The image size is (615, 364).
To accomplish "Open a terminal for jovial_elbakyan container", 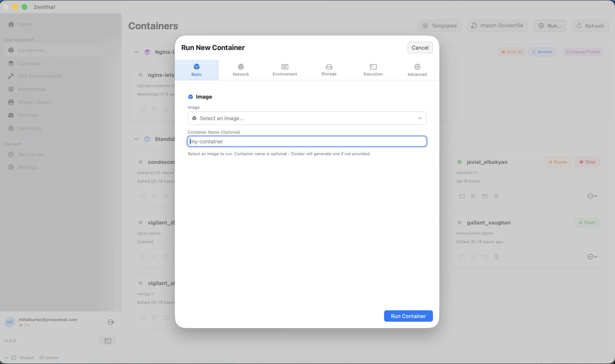I will click(x=462, y=196).
